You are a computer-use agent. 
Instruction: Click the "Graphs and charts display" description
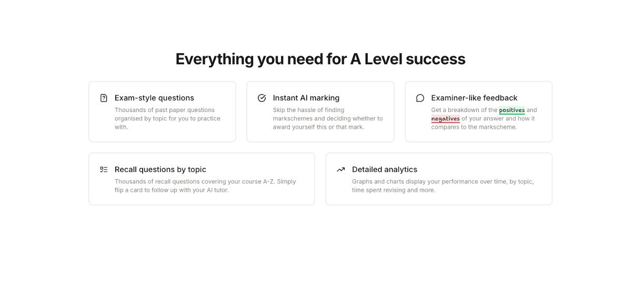pos(442,181)
